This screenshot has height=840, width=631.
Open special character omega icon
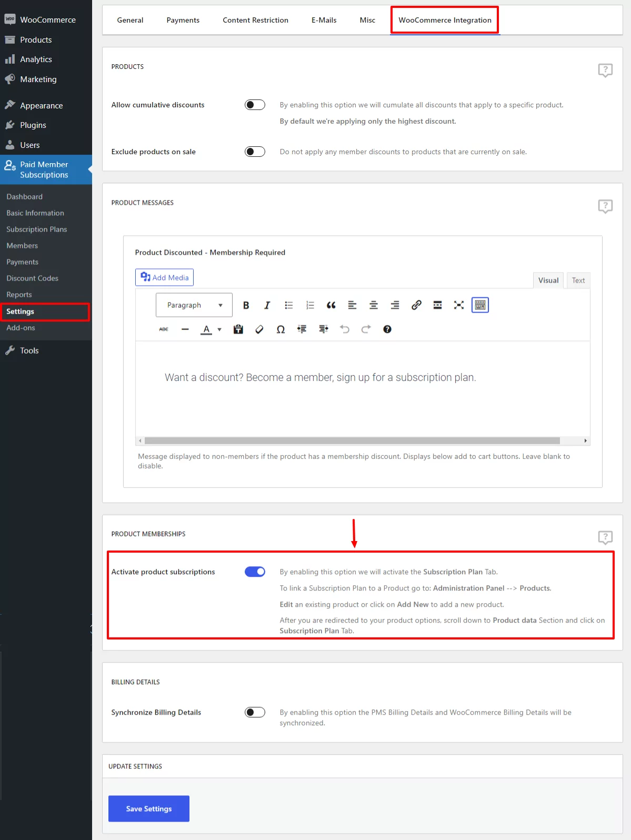(281, 329)
